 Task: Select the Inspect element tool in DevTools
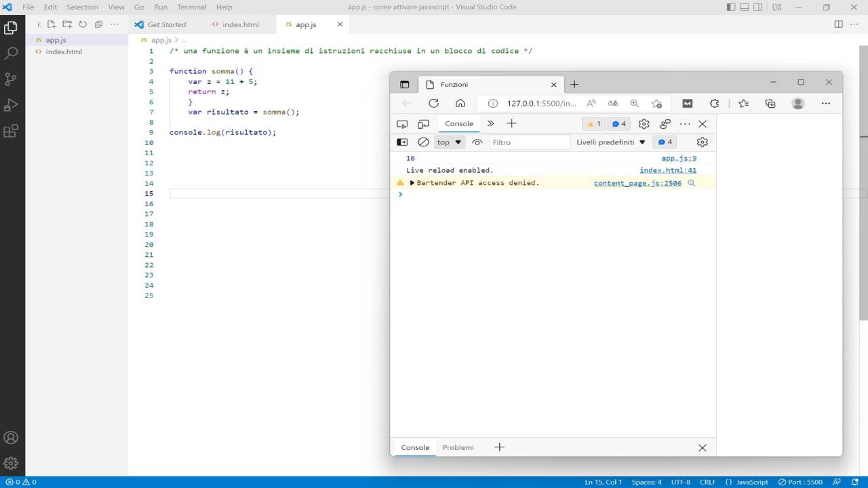pyautogui.click(x=402, y=123)
